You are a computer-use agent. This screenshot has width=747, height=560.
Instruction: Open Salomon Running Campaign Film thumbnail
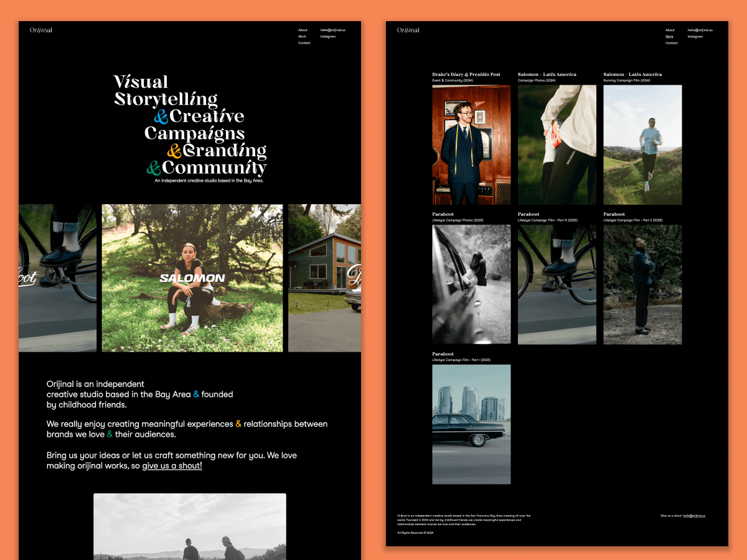pyautogui.click(x=642, y=145)
